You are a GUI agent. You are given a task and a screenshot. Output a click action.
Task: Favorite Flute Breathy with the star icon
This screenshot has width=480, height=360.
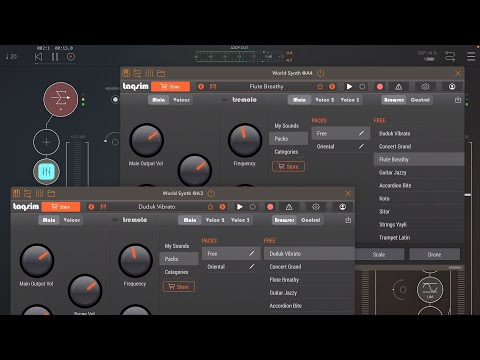(x=320, y=87)
